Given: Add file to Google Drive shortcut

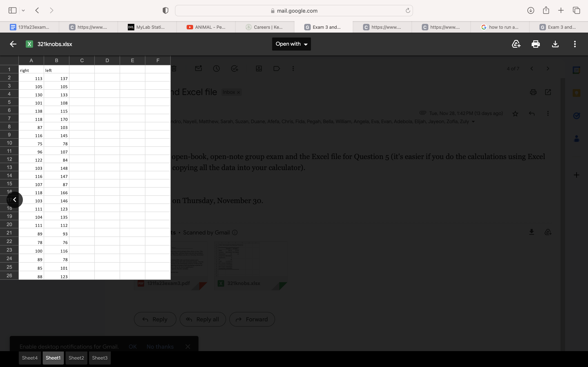Looking at the screenshot, I should tap(516, 44).
